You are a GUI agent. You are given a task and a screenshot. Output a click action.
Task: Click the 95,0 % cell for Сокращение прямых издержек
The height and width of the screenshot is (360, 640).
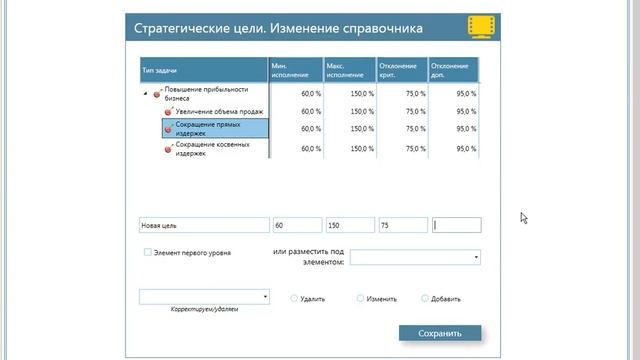[x=466, y=129]
